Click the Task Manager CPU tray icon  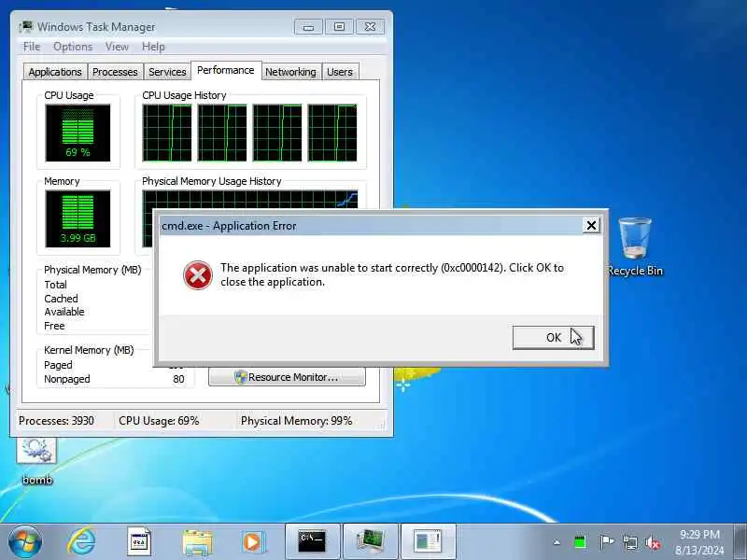coord(580,542)
